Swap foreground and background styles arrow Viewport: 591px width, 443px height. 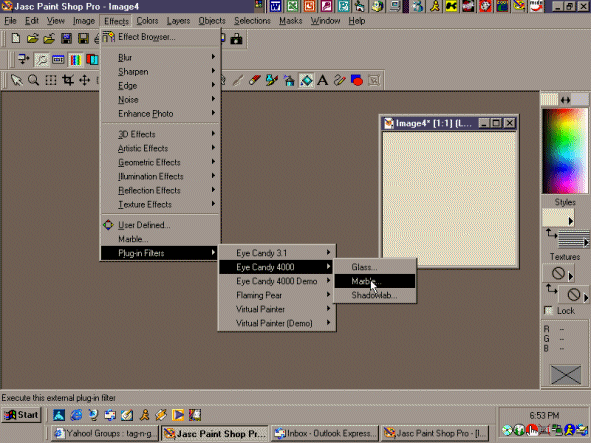pyautogui.click(x=551, y=234)
